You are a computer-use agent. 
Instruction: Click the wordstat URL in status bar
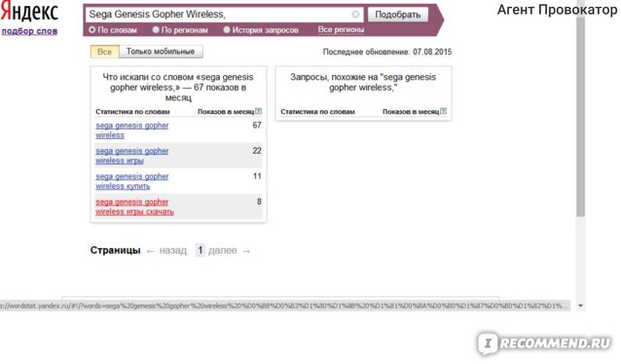pyautogui.click(x=283, y=306)
